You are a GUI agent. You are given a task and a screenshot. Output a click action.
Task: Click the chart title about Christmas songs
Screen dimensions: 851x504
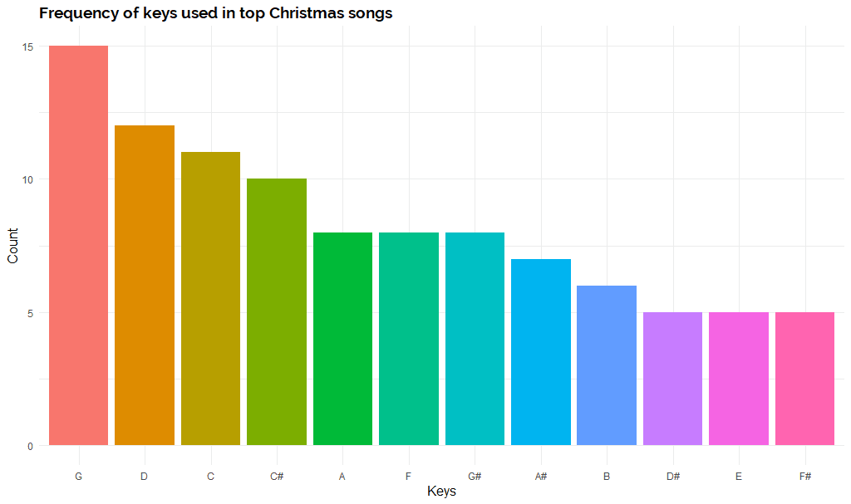click(x=216, y=14)
